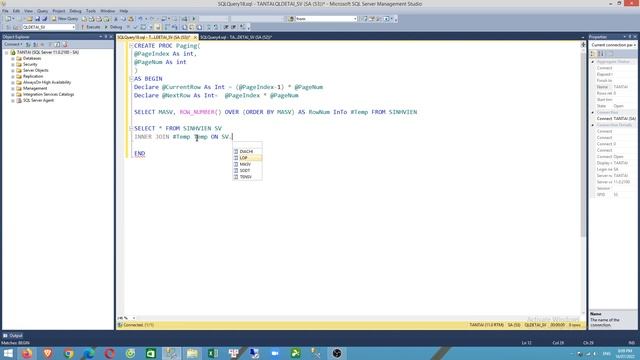Choose LOP from the autocomplete list
This screenshot has height=360, width=640.
(x=247, y=158)
